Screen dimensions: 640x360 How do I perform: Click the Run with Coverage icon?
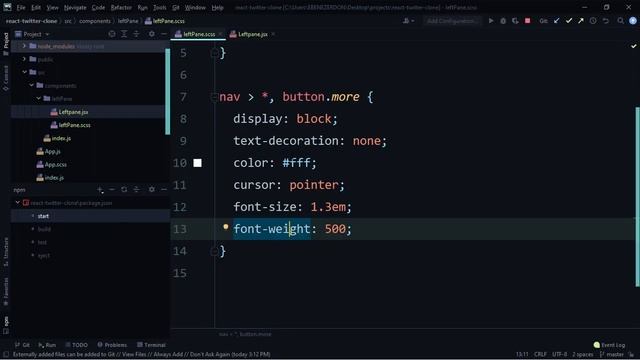pos(515,21)
